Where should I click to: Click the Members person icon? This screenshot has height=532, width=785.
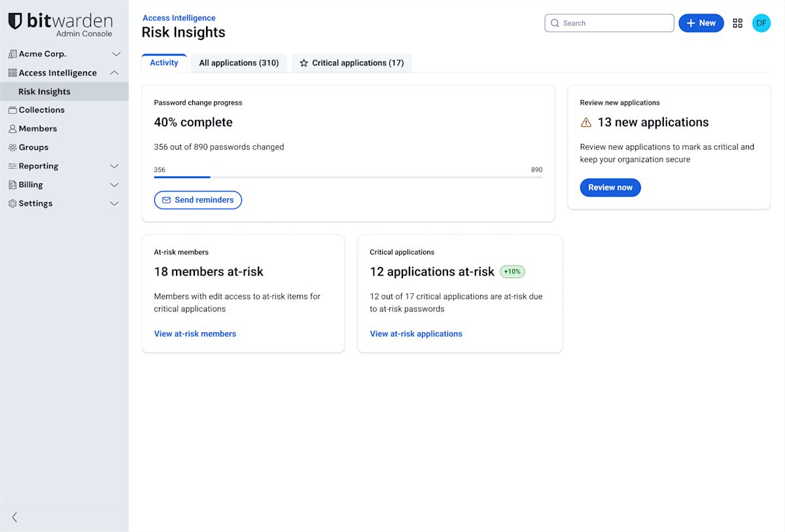[x=12, y=129]
